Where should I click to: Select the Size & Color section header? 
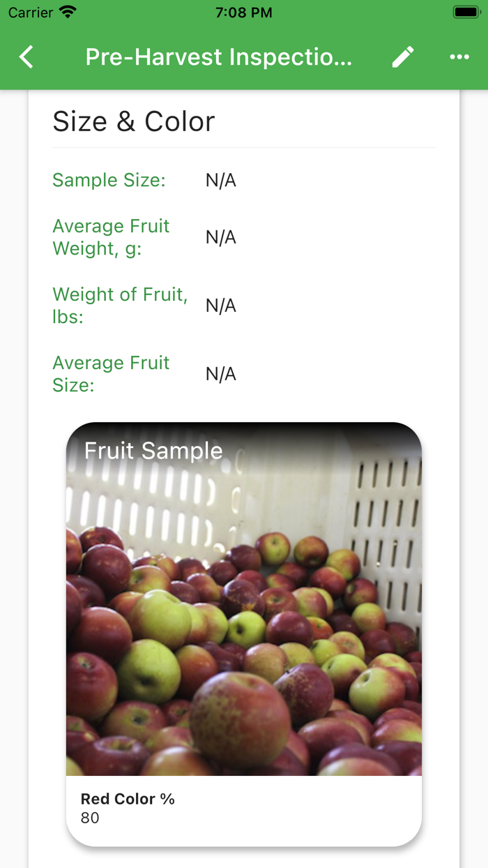coord(133,121)
